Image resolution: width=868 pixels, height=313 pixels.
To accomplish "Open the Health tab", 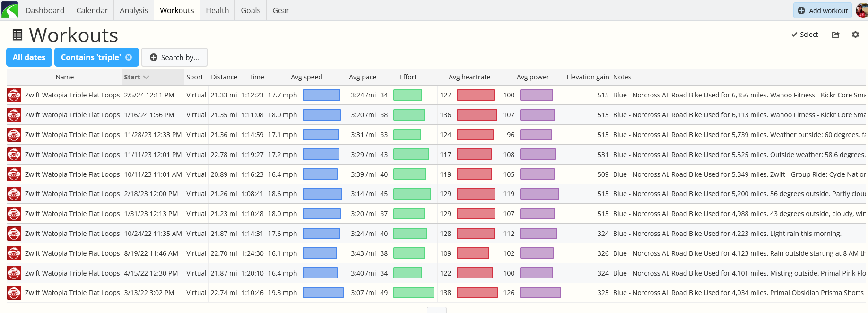I will (x=217, y=10).
